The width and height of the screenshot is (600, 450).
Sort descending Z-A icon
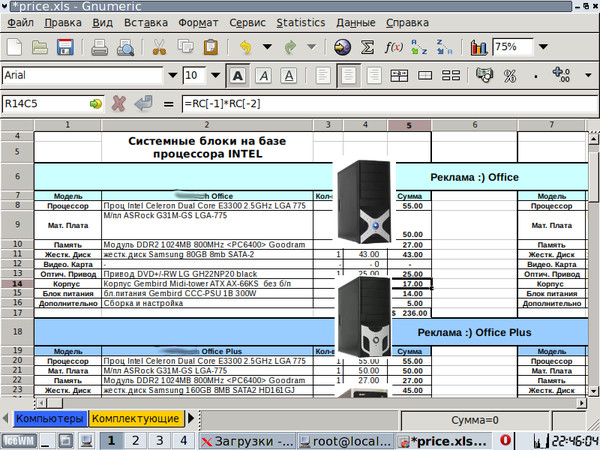(444, 47)
